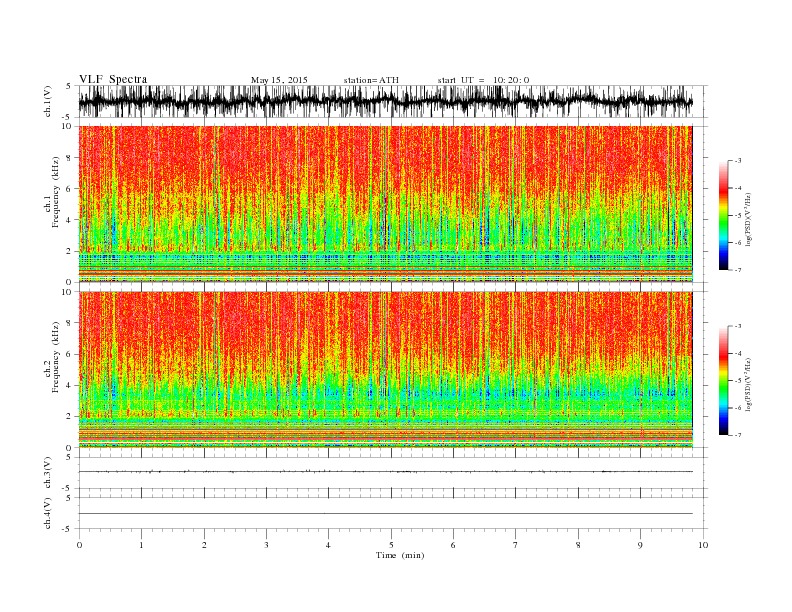
Task: Select the "Time (min)" axis title
Action: click(x=400, y=555)
